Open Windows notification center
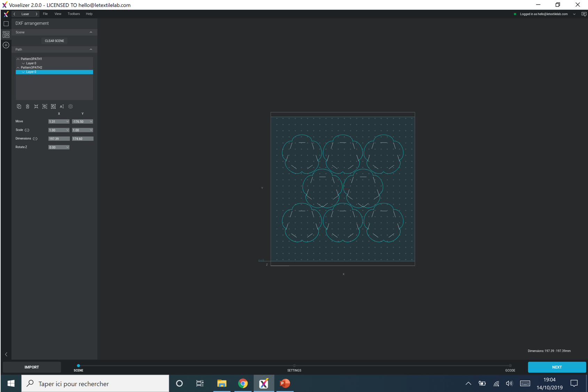 (574, 384)
